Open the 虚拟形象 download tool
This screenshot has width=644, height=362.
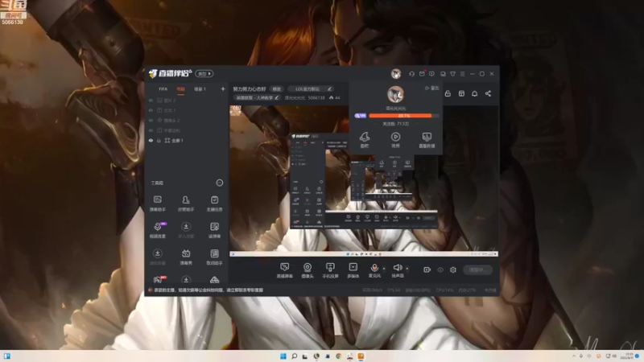click(x=157, y=257)
